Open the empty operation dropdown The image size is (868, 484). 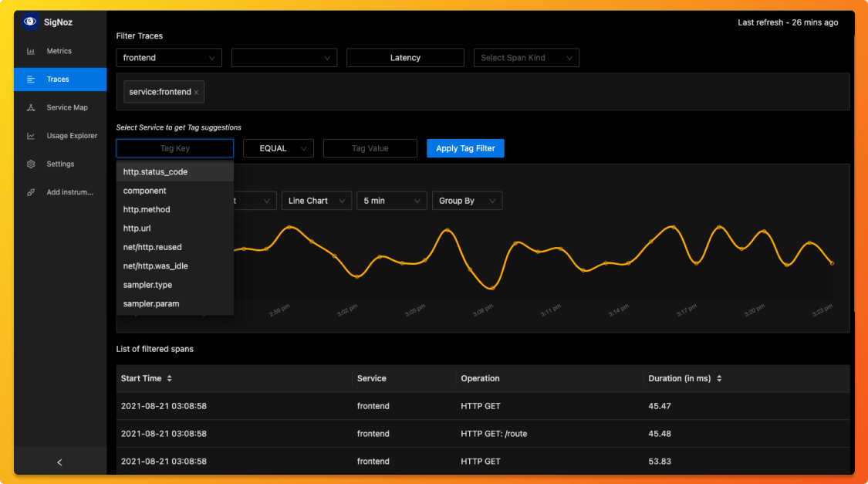click(284, 58)
